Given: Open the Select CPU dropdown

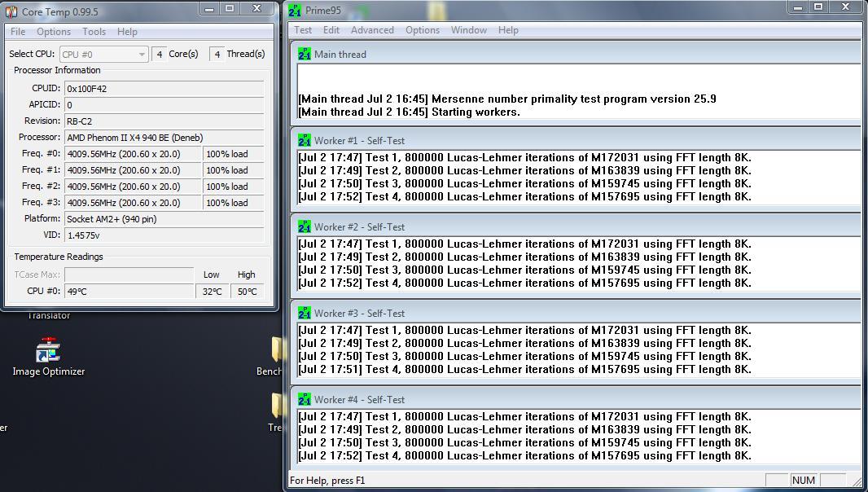Looking at the screenshot, I should pos(104,55).
